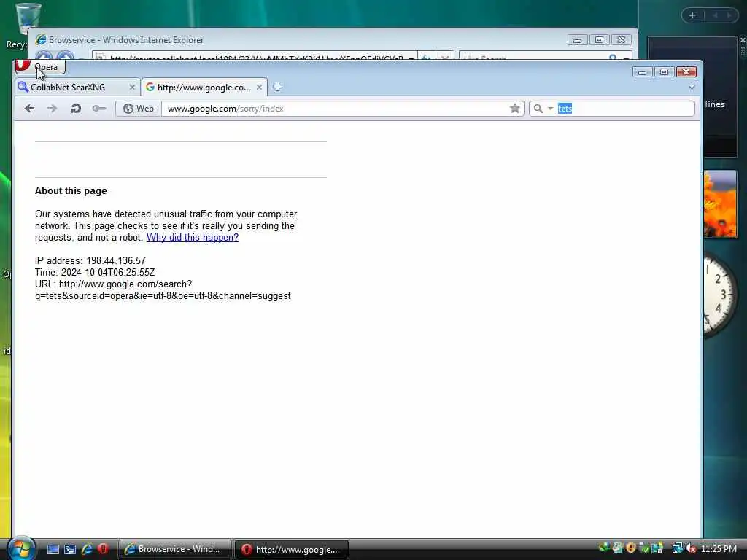Click the 'Time: 2024-10-04T06:25:55Z' text
The height and width of the screenshot is (560, 747).
click(95, 273)
